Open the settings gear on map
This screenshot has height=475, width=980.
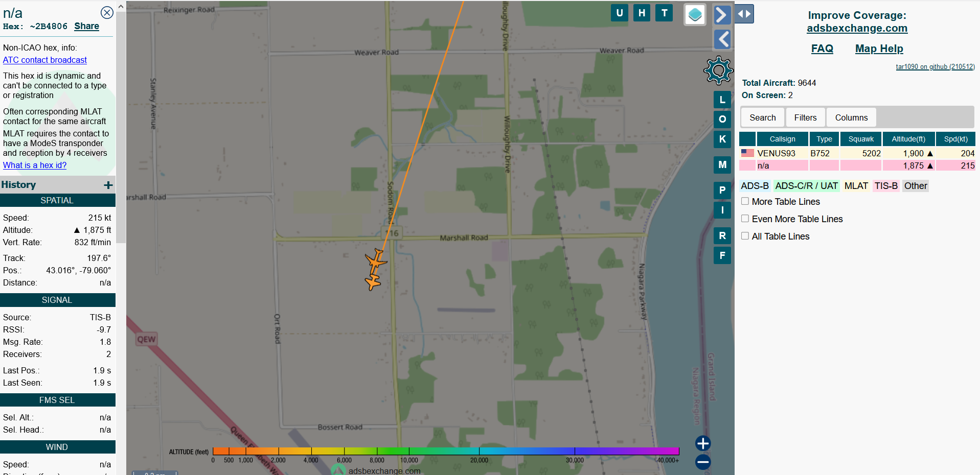(x=718, y=70)
